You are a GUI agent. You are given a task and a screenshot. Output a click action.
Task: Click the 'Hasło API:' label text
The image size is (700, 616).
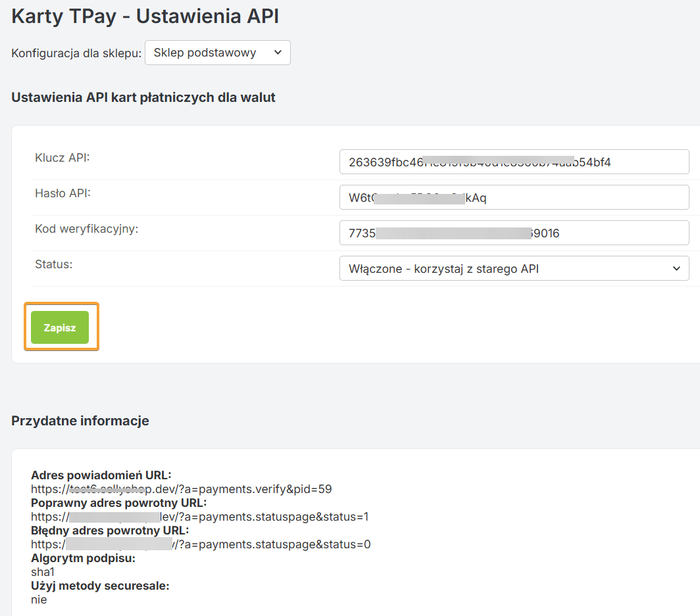(63, 193)
